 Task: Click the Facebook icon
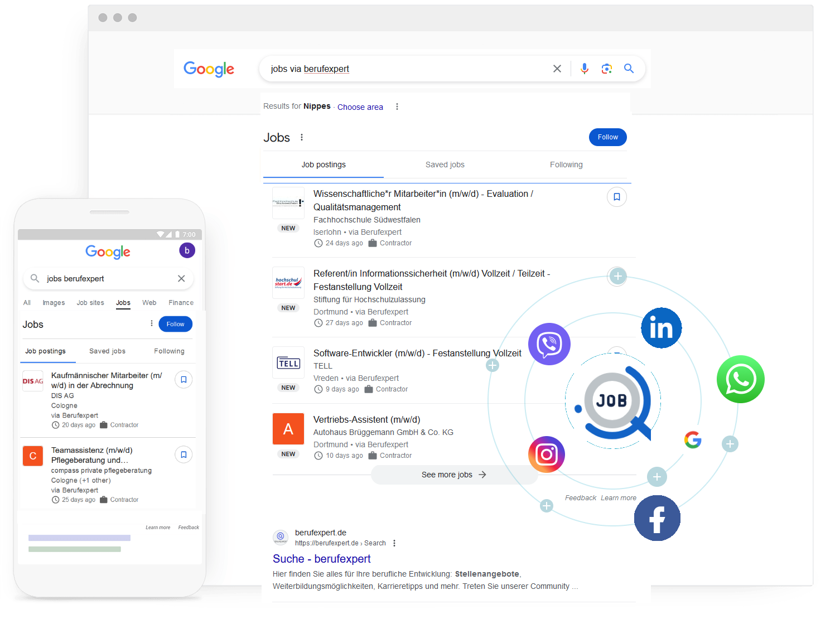click(x=657, y=518)
